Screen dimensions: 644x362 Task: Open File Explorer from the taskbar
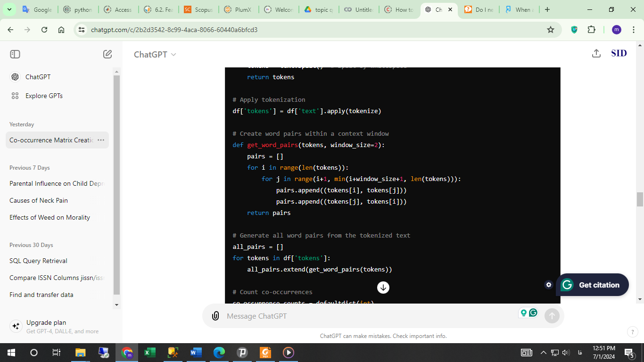81,353
